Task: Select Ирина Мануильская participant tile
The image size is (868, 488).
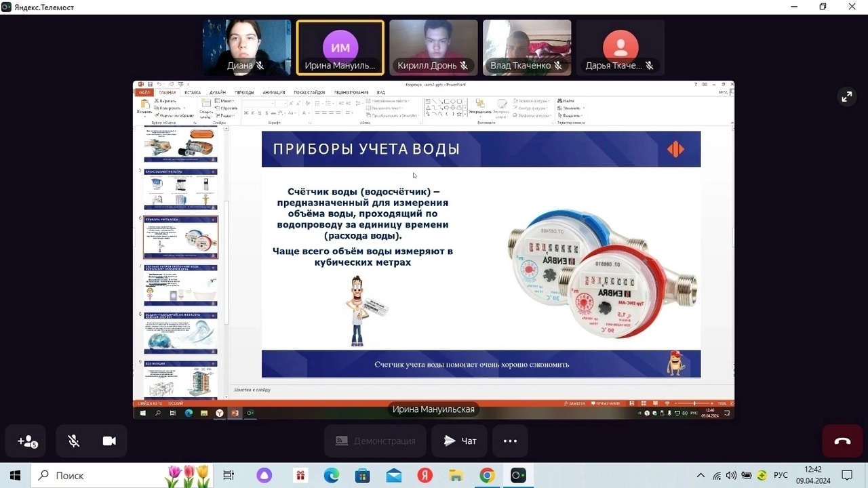Action: coord(340,47)
